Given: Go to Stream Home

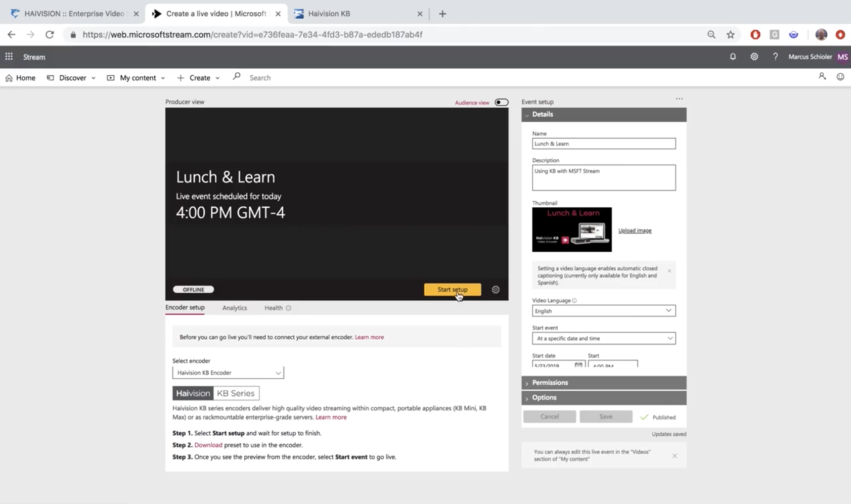Looking at the screenshot, I should click(20, 78).
